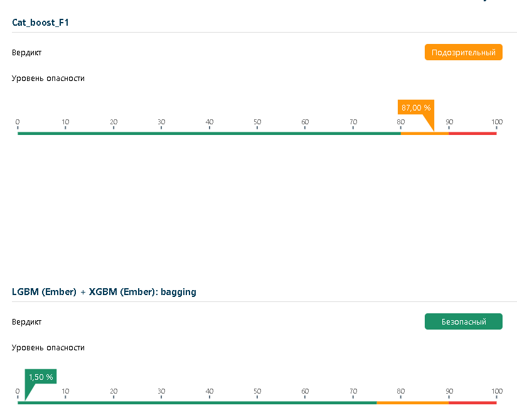
Task: Click the orange segment of LGBM bagging gauge
Action: click(x=412, y=402)
